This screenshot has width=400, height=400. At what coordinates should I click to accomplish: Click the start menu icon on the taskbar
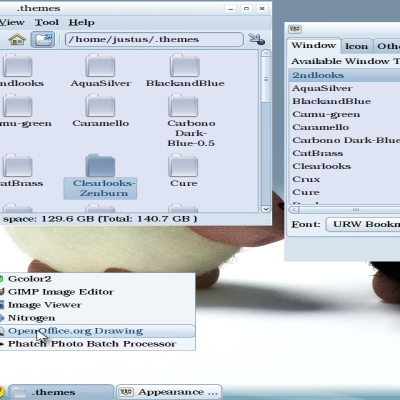point(2,392)
